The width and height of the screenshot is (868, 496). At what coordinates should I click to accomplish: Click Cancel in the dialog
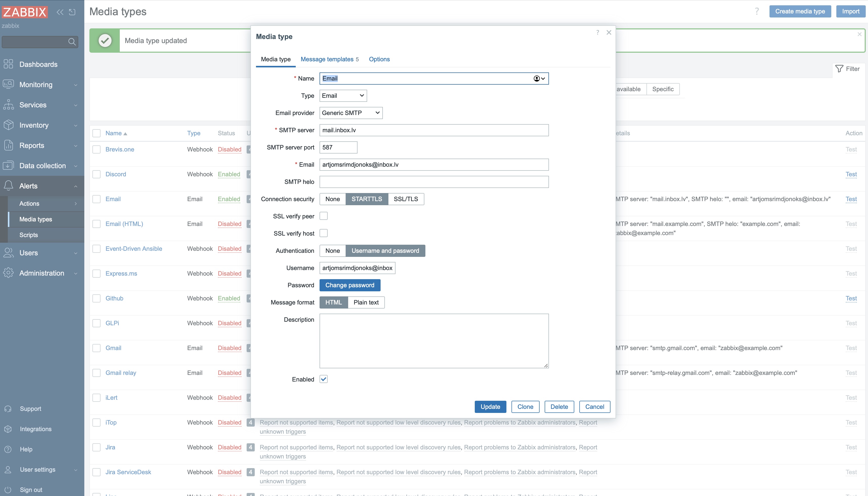595,407
